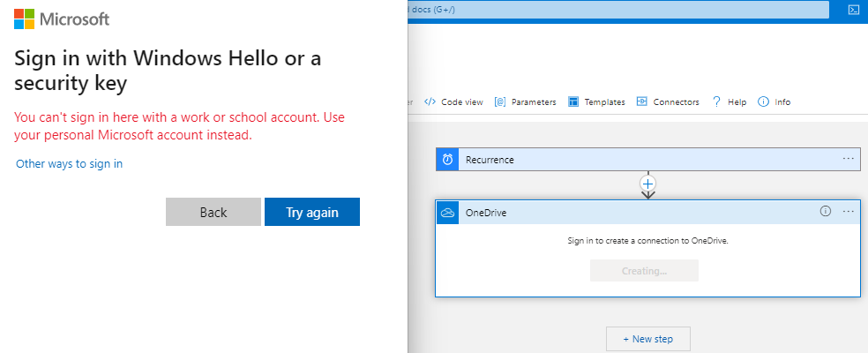Viewport: 868px width, 353px height.
Task: Open the Cloud Shell icon
Action: point(852,10)
